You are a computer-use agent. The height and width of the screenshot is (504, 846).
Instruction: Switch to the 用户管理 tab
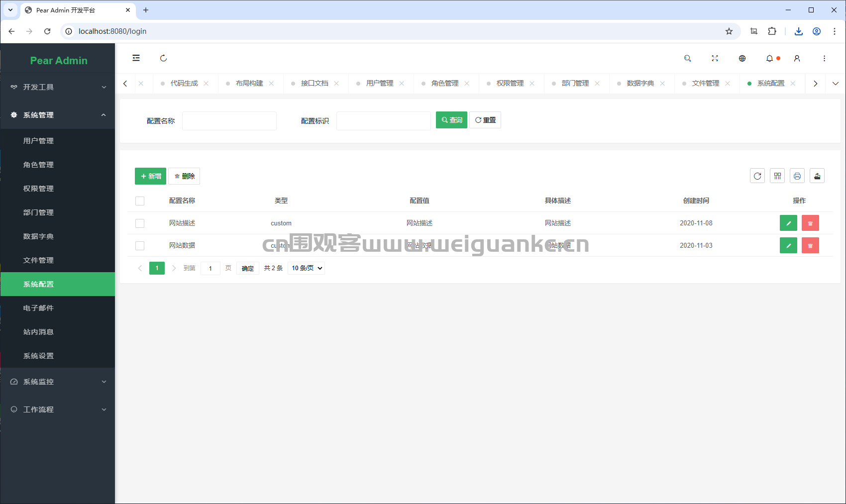[379, 83]
